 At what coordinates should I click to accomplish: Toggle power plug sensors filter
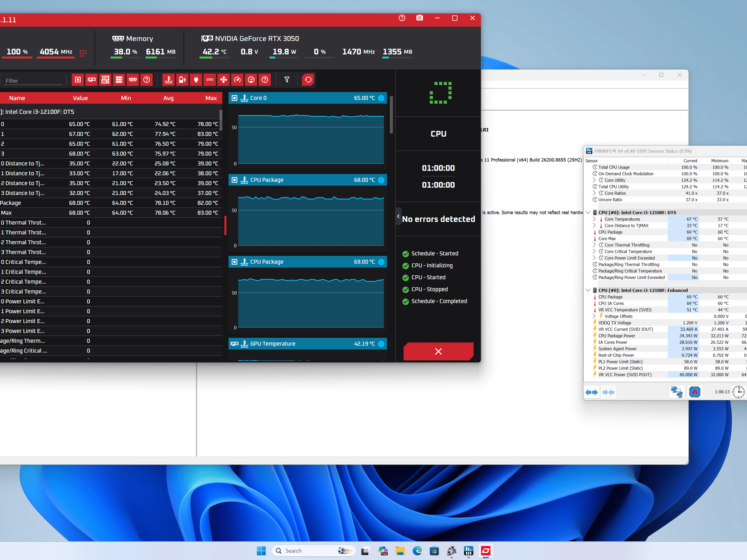pos(196,79)
